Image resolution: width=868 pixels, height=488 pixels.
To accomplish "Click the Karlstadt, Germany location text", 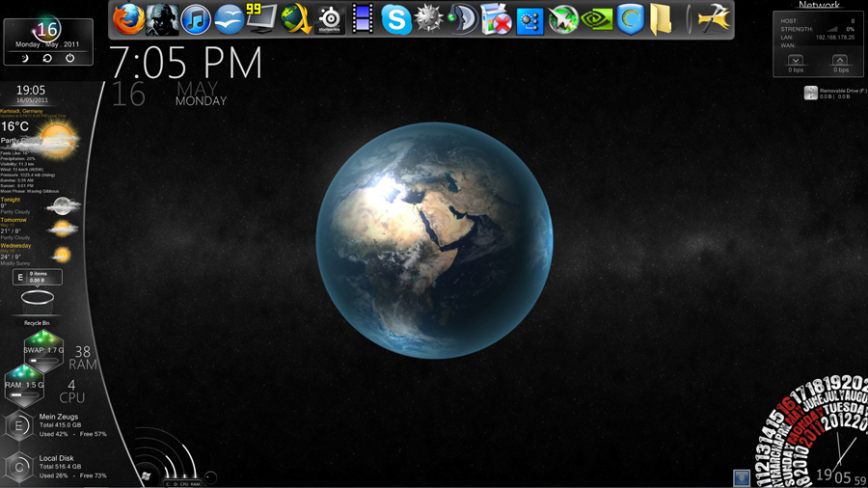I will 21,111.
